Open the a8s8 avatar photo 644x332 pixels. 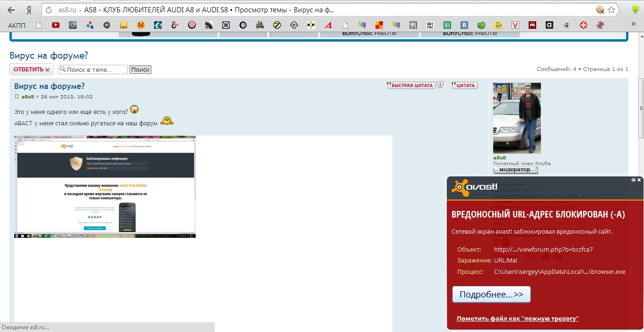pyautogui.click(x=517, y=118)
